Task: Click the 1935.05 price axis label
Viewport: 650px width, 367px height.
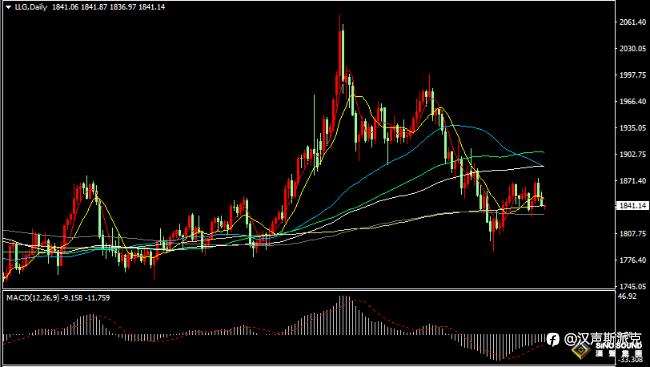Action: (x=634, y=128)
